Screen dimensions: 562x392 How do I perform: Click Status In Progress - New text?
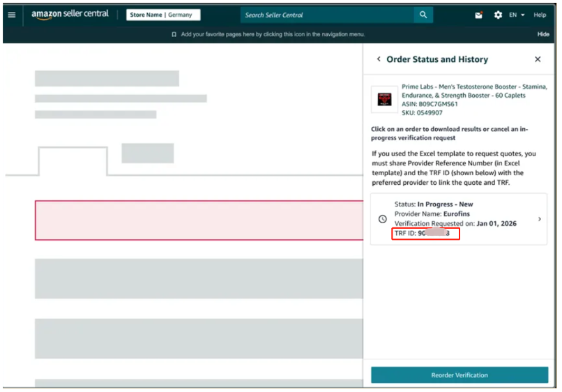[434, 204]
